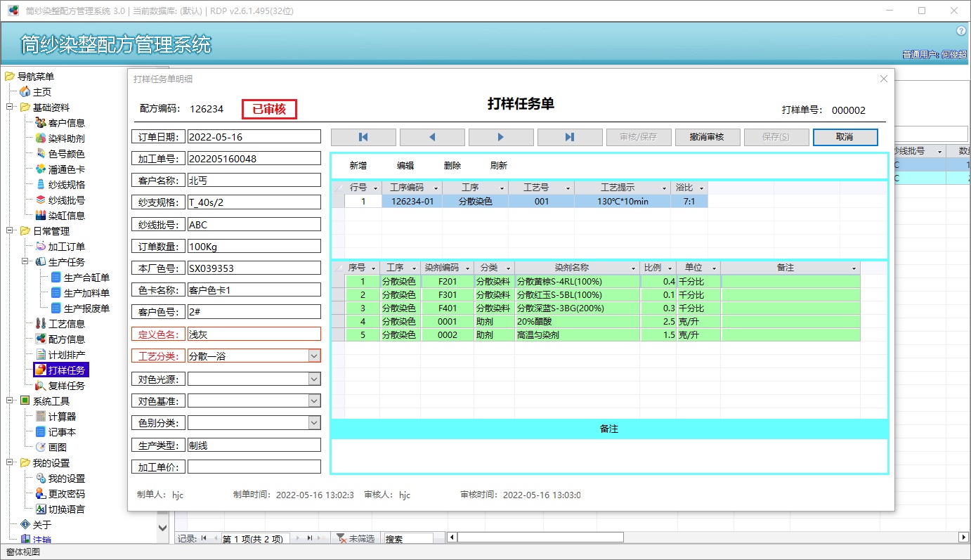
Task: Click the 取消 button
Action: pos(845,137)
